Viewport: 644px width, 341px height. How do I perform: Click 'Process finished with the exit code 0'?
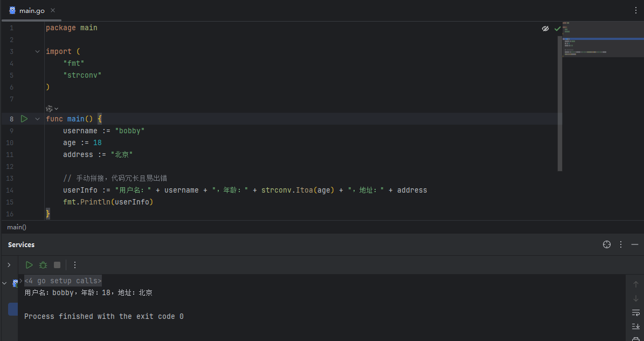(104, 316)
